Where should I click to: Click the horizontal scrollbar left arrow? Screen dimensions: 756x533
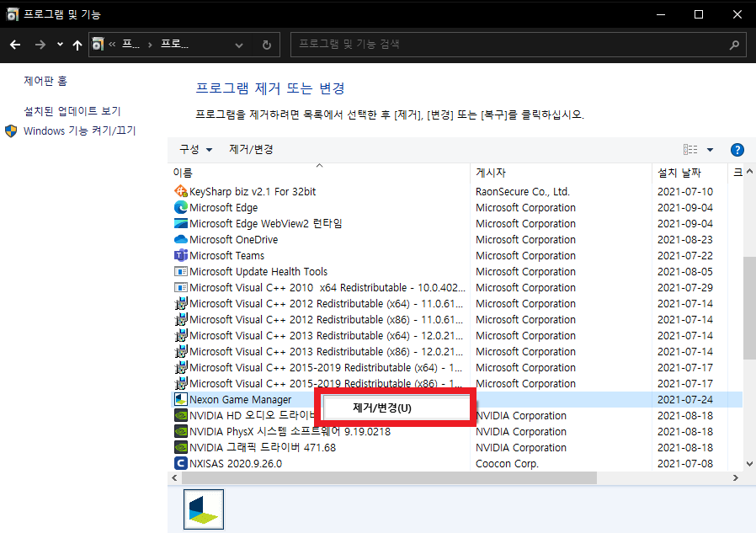[174, 478]
